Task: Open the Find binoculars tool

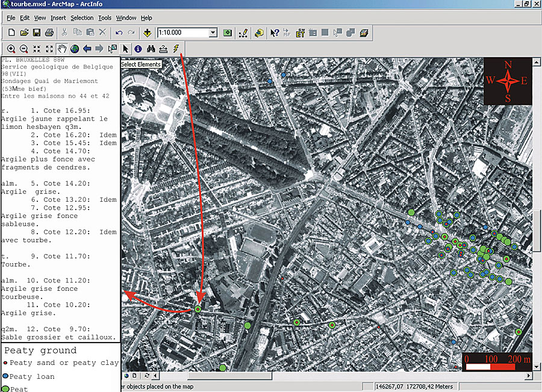Action: tap(151, 49)
